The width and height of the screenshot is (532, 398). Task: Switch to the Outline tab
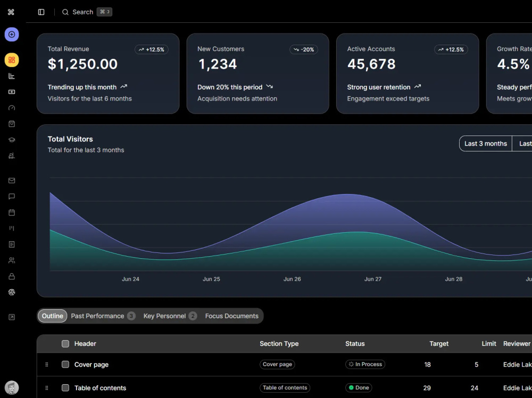click(53, 316)
